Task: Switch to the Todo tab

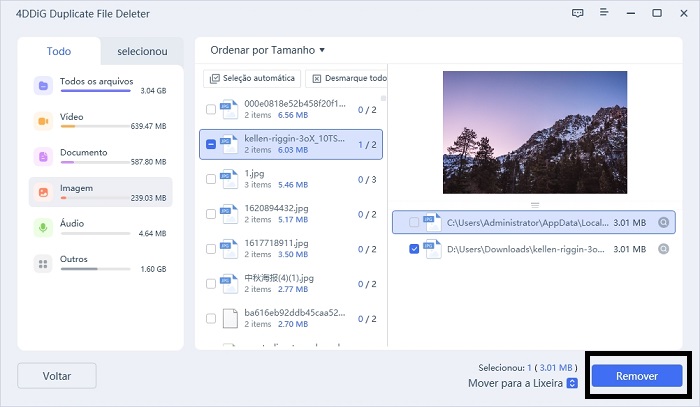Action: 59,51
